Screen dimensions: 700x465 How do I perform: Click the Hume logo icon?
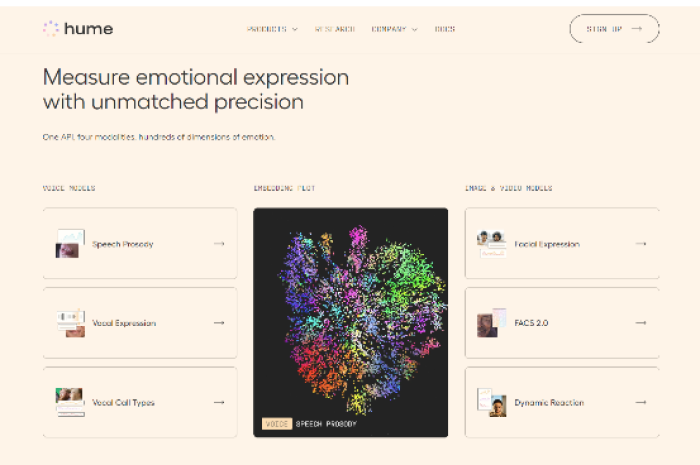point(51,29)
